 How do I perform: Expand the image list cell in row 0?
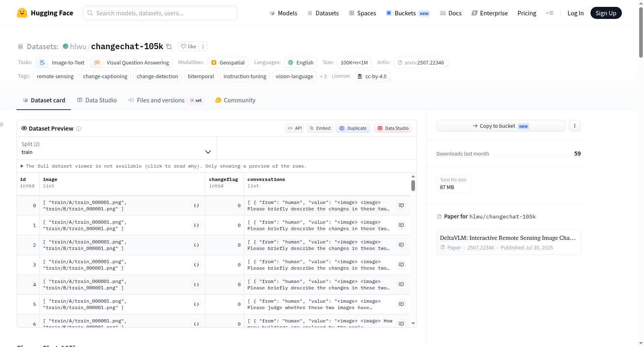196,206
